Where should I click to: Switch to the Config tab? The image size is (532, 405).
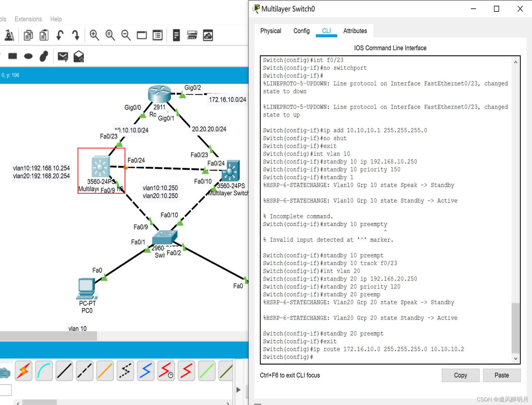pos(301,31)
